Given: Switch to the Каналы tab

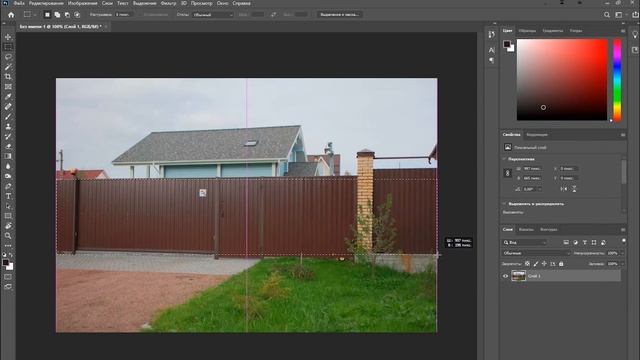Looking at the screenshot, I should [526, 230].
